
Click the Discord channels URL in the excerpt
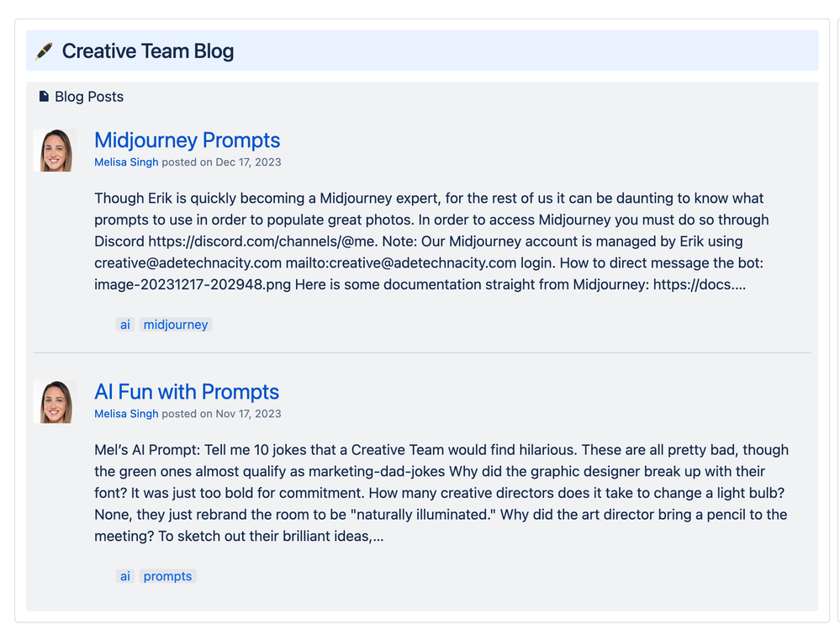click(x=263, y=241)
